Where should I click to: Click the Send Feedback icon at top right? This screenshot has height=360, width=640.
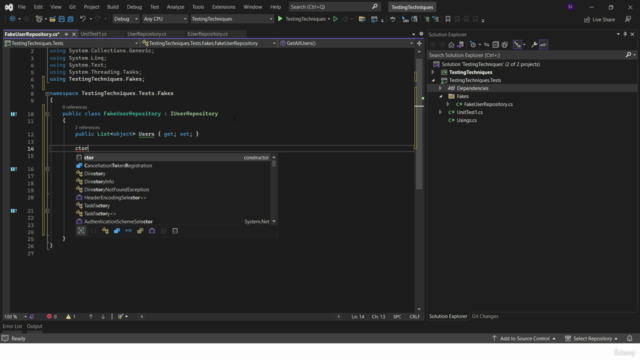pyautogui.click(x=628, y=19)
